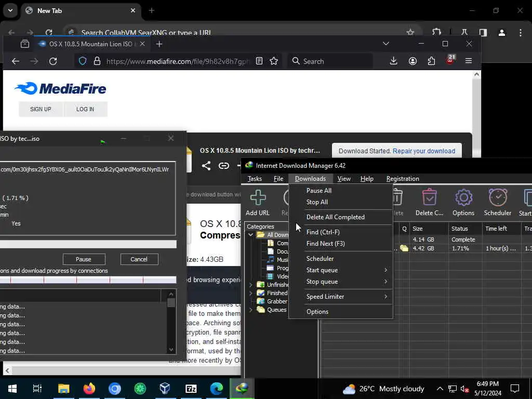Click the Delete Completed toolbar icon in IDM
Image resolution: width=532 pixels, height=399 pixels.
(429, 203)
